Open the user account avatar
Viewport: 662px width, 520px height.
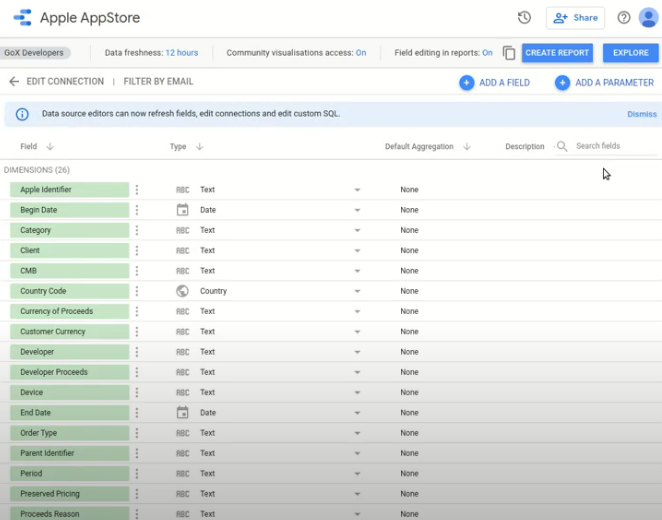648,18
